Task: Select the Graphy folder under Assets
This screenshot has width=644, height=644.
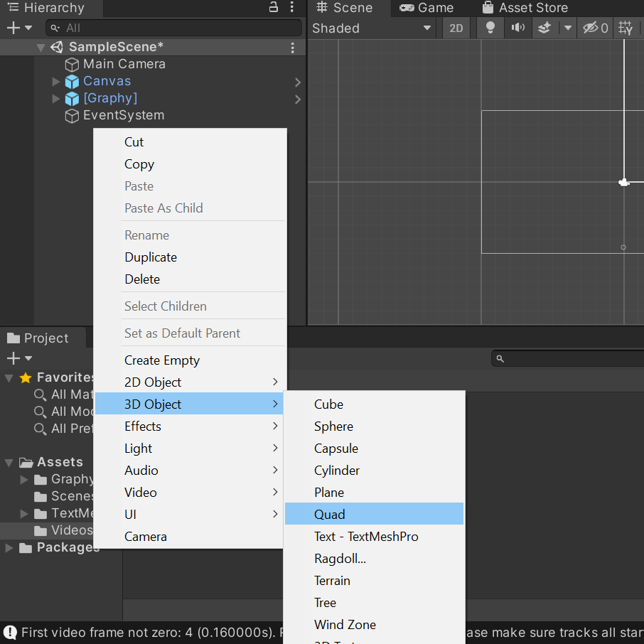Action: click(x=72, y=479)
